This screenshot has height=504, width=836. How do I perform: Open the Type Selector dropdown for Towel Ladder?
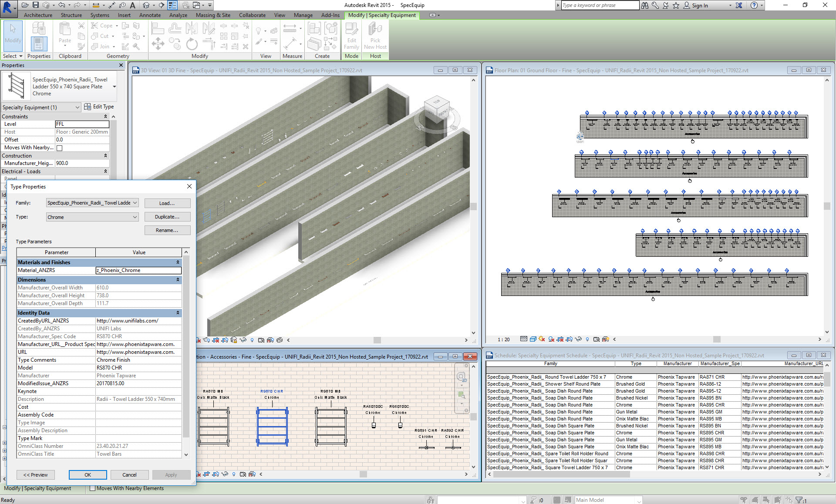pyautogui.click(x=115, y=87)
